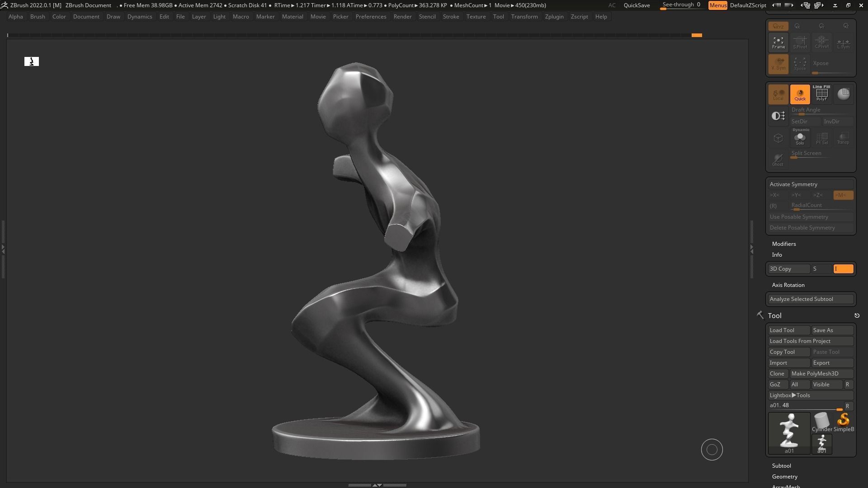Click the C.Pivot clear pivot icon
Screen dimensions: 868x488
(821, 42)
